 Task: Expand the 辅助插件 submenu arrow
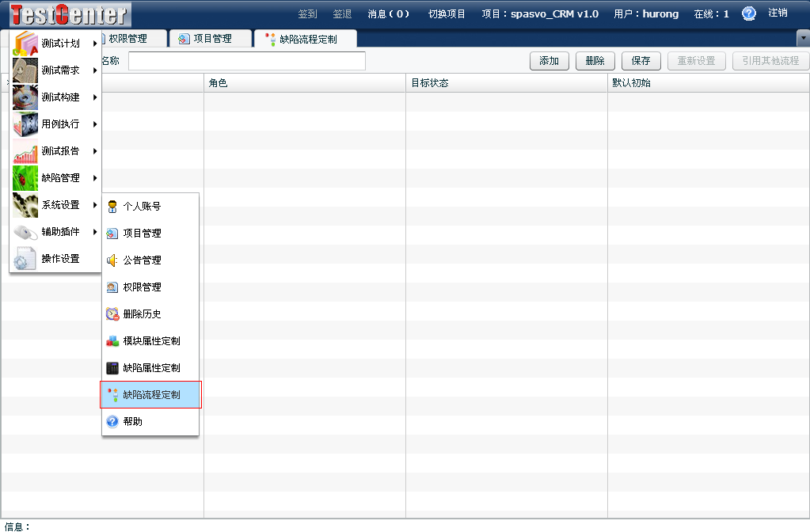[x=95, y=232]
